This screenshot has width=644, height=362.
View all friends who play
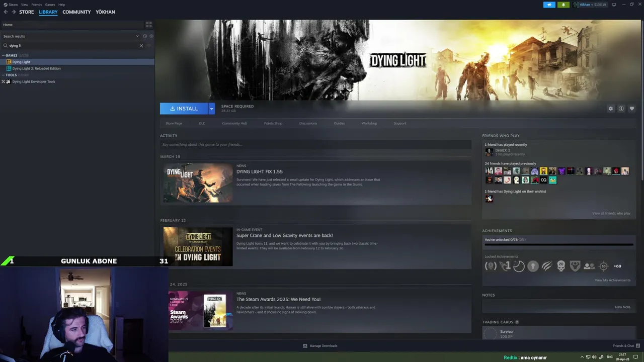[x=611, y=213]
